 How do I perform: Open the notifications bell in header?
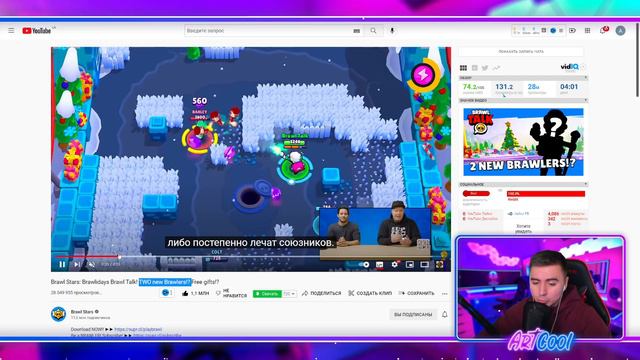point(603,31)
